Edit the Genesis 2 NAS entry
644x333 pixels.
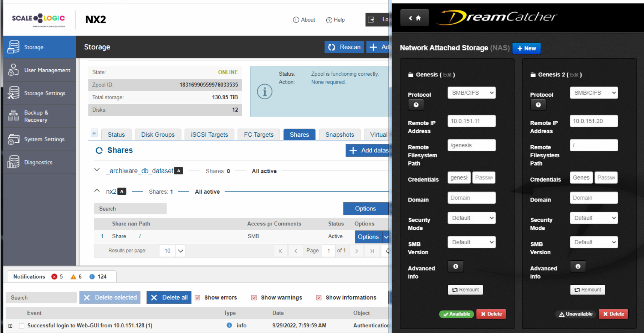pos(574,75)
